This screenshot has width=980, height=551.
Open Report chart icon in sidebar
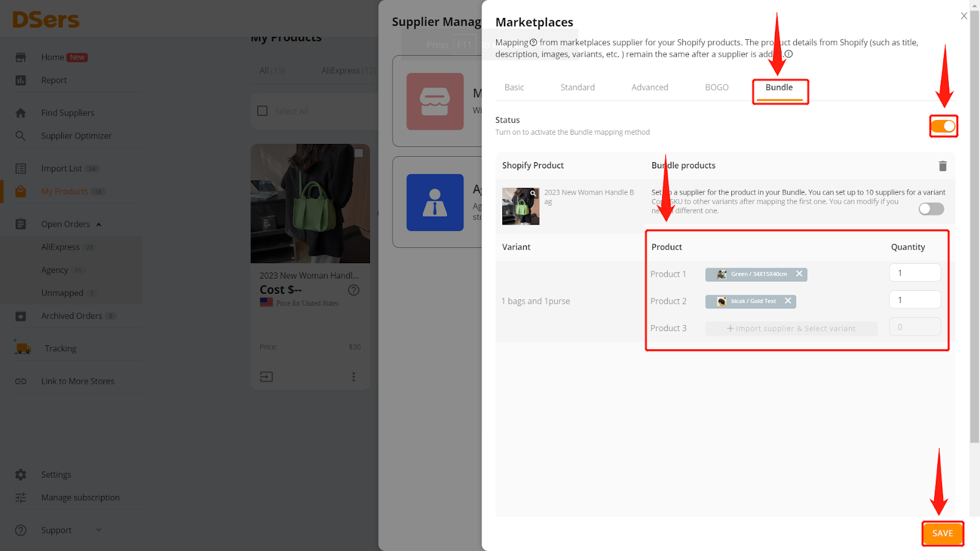pyautogui.click(x=21, y=80)
